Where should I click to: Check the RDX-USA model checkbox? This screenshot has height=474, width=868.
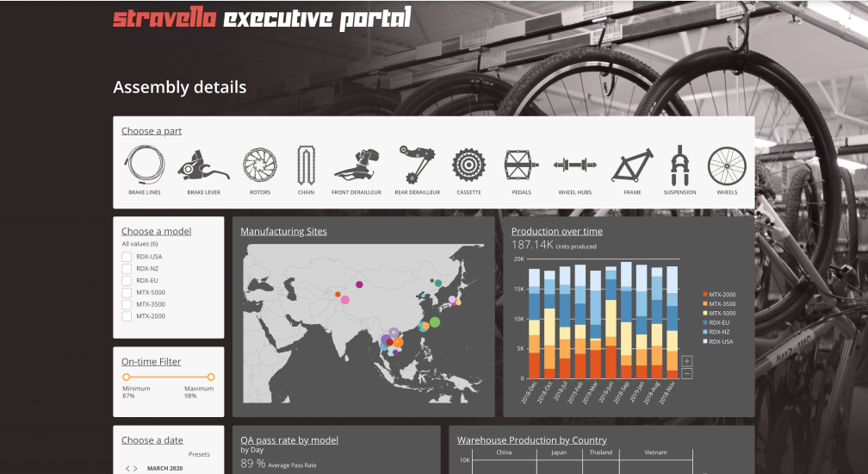[x=127, y=257]
